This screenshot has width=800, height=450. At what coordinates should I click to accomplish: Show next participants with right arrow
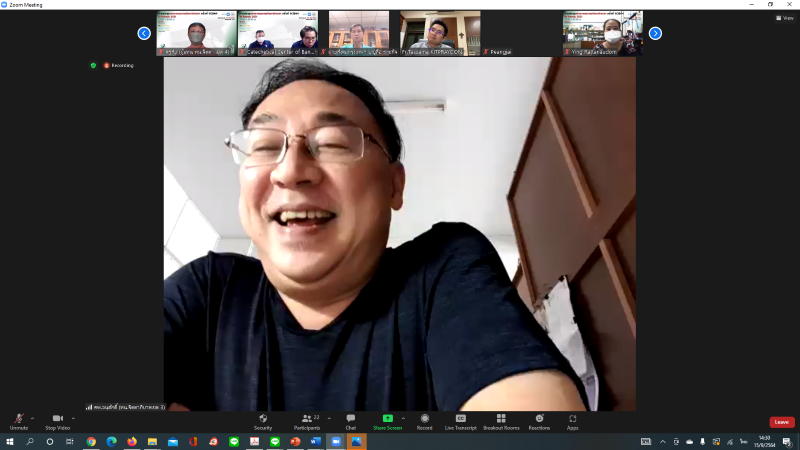[655, 33]
